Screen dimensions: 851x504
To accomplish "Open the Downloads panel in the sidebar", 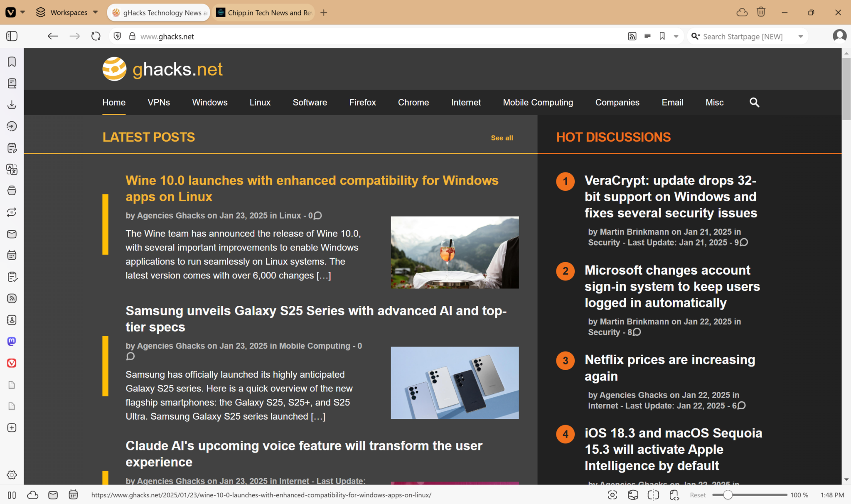I will [x=11, y=105].
